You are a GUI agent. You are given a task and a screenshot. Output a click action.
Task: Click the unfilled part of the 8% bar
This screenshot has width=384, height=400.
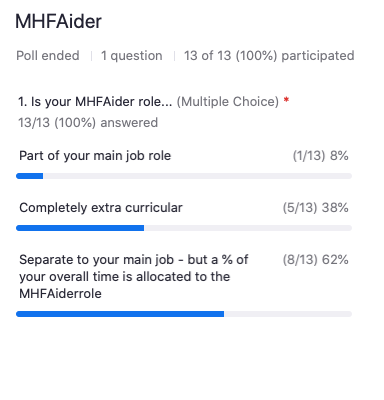coord(197,176)
